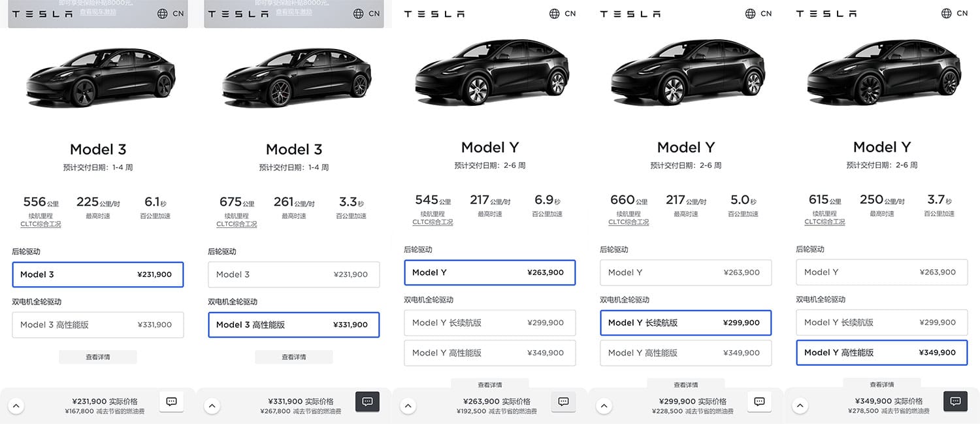Click the chat bubble icon under the middle Model Y
This screenshot has width=980, height=424.
click(563, 401)
